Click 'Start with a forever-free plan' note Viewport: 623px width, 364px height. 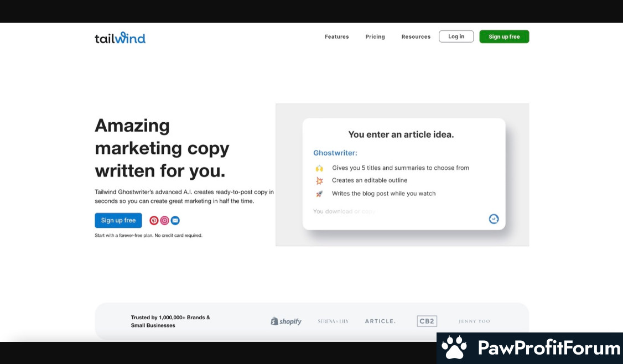pyautogui.click(x=149, y=235)
